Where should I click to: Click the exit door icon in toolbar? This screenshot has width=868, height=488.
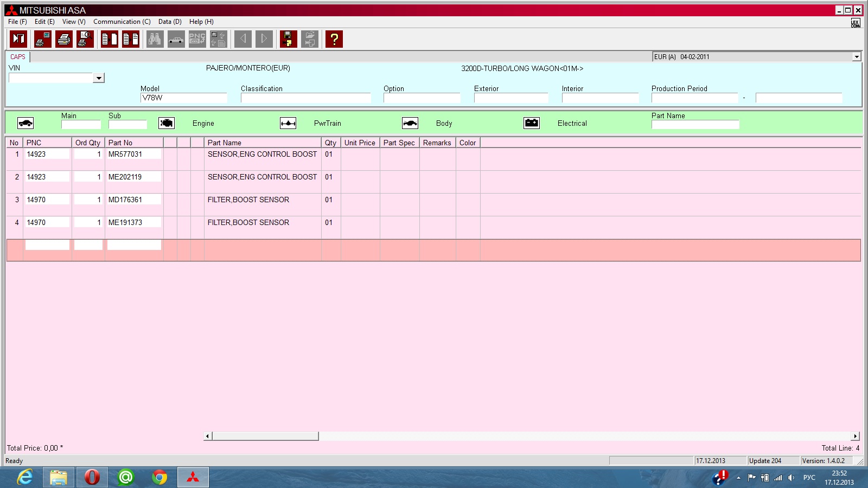tap(19, 39)
